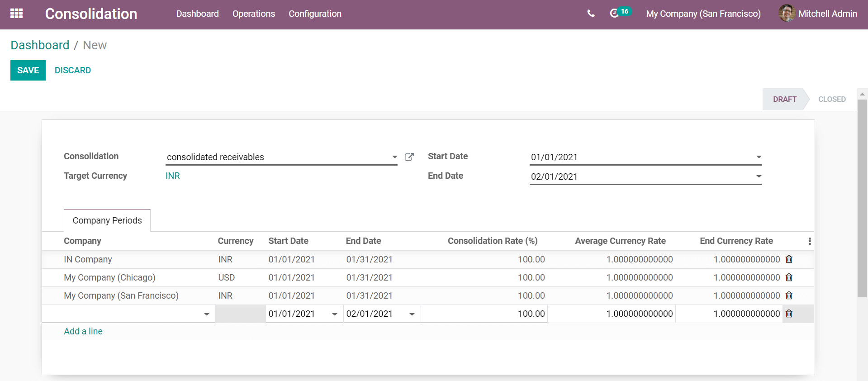This screenshot has width=868, height=381.
Task: Expand the Consolidation field dropdown
Action: pos(394,157)
